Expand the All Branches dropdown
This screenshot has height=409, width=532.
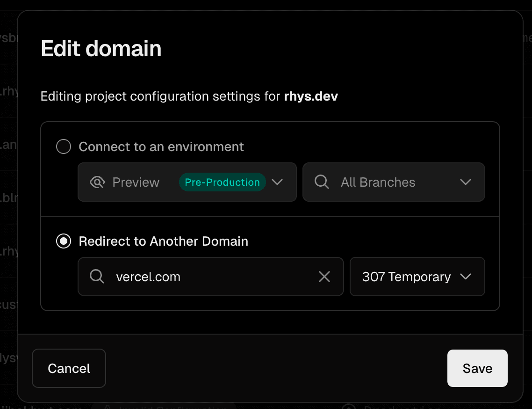click(x=466, y=182)
